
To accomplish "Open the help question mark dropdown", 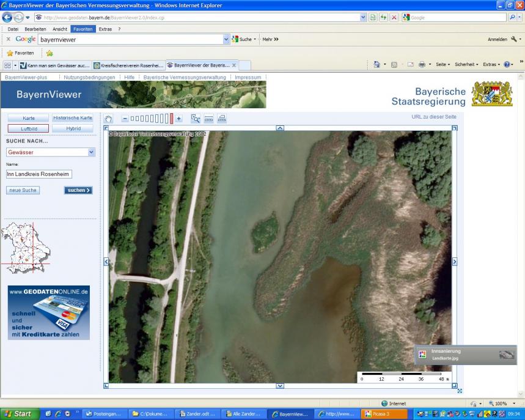I will 508,64.
